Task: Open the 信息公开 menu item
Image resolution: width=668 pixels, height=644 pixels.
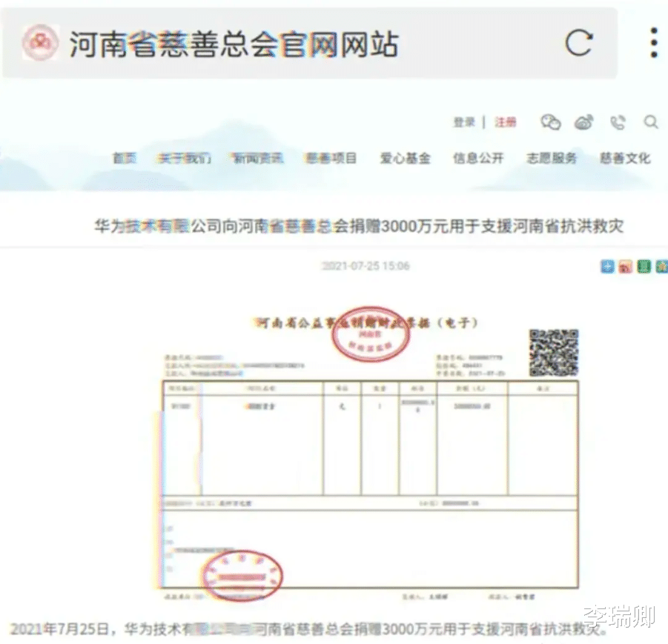Action: click(x=478, y=159)
